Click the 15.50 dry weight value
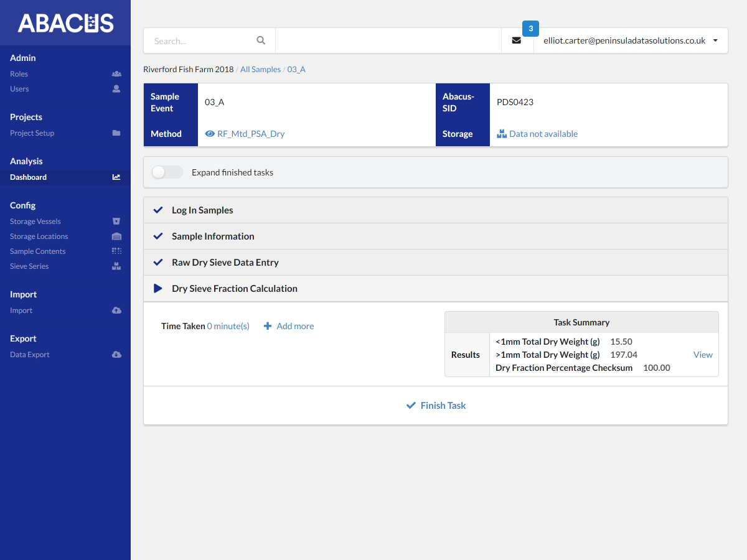747x560 pixels. click(x=621, y=342)
